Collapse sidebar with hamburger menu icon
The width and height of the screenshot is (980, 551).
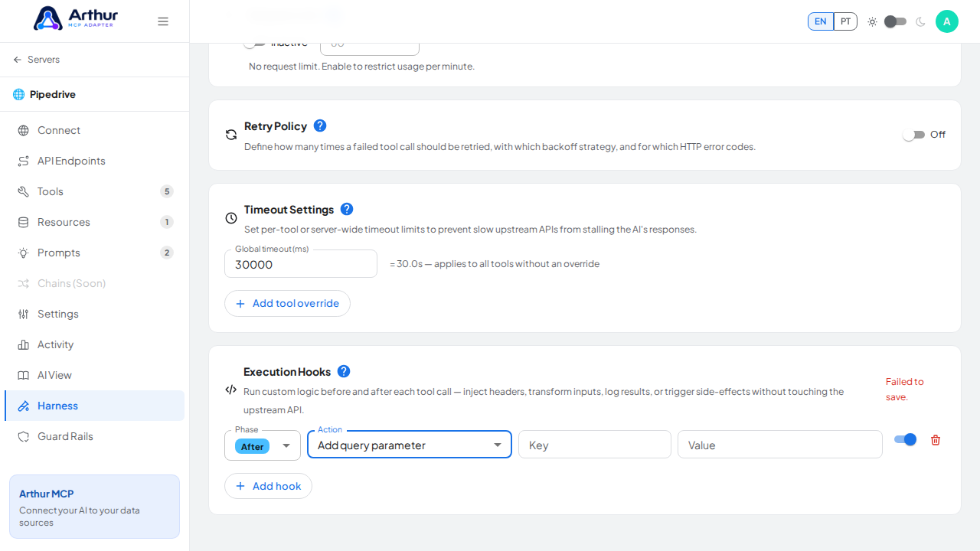tap(163, 21)
